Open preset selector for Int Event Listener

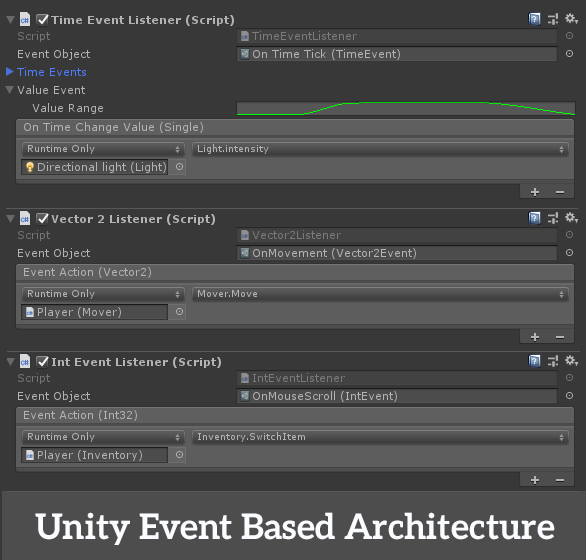[x=553, y=361]
